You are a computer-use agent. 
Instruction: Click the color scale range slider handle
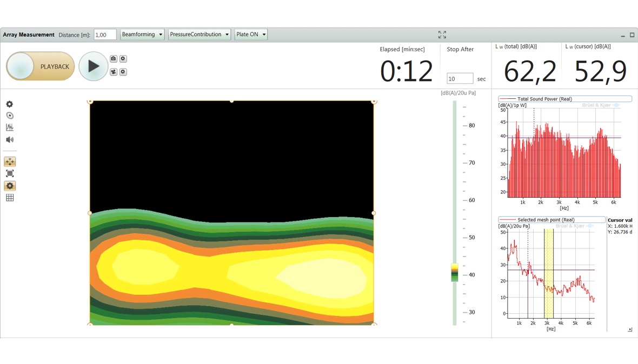click(x=455, y=273)
